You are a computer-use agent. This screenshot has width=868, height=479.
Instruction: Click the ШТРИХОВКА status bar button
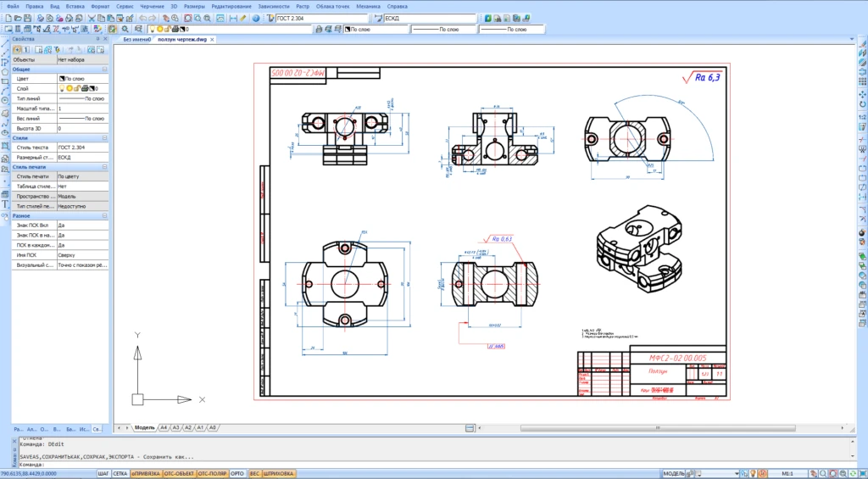(x=279, y=473)
